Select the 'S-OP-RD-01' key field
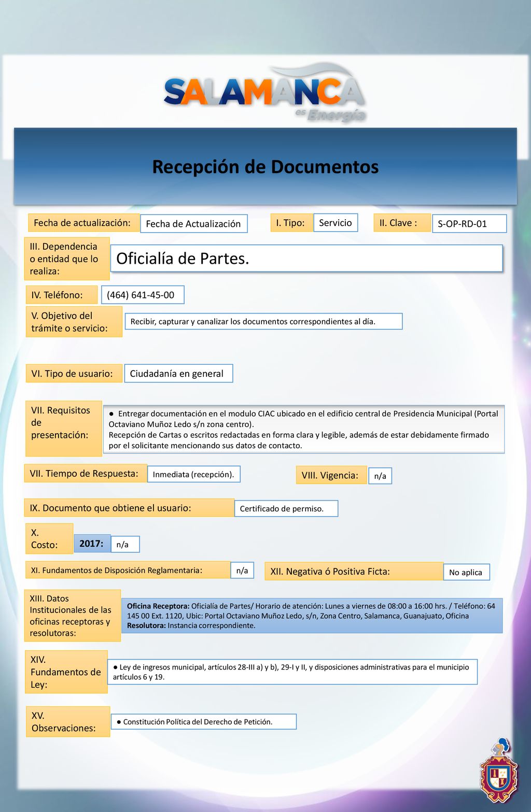This screenshot has width=531, height=812. click(x=469, y=224)
